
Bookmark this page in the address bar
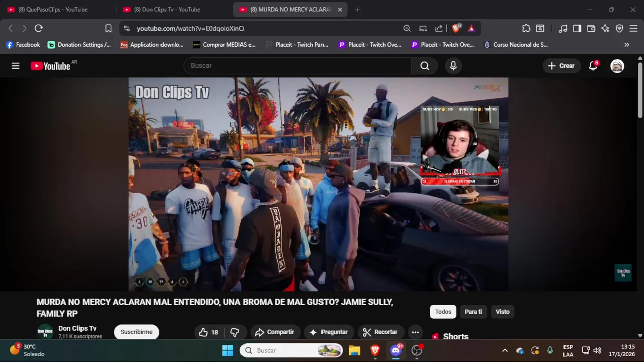(108, 28)
